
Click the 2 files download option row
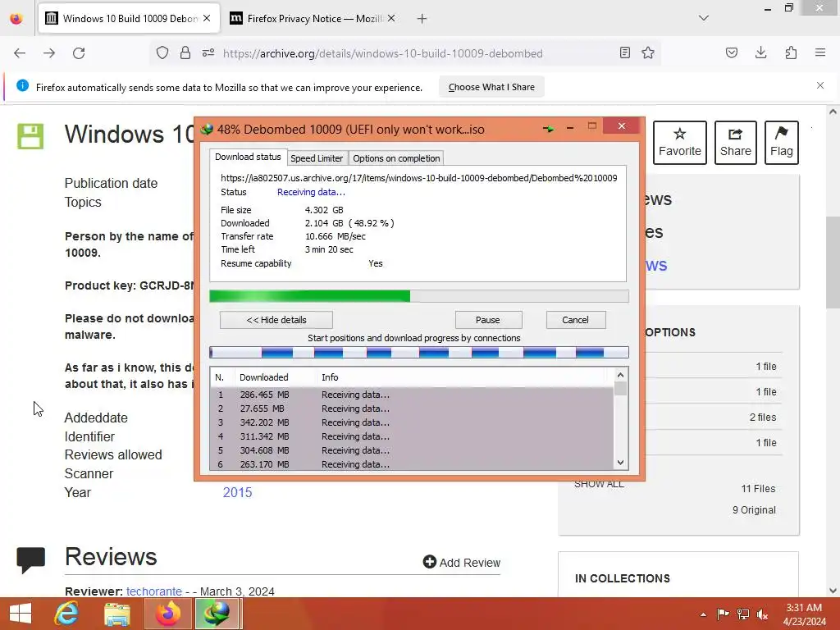(x=713, y=418)
